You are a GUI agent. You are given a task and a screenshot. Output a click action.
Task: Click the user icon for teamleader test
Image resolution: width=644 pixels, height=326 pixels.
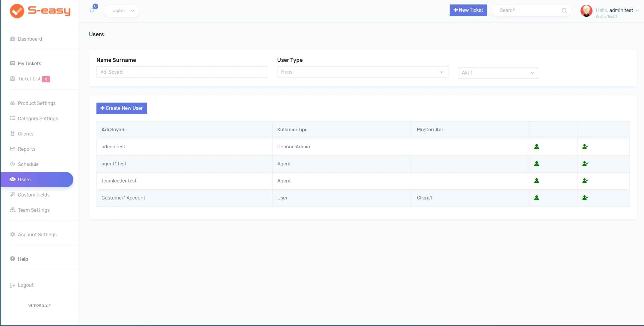[x=536, y=181]
